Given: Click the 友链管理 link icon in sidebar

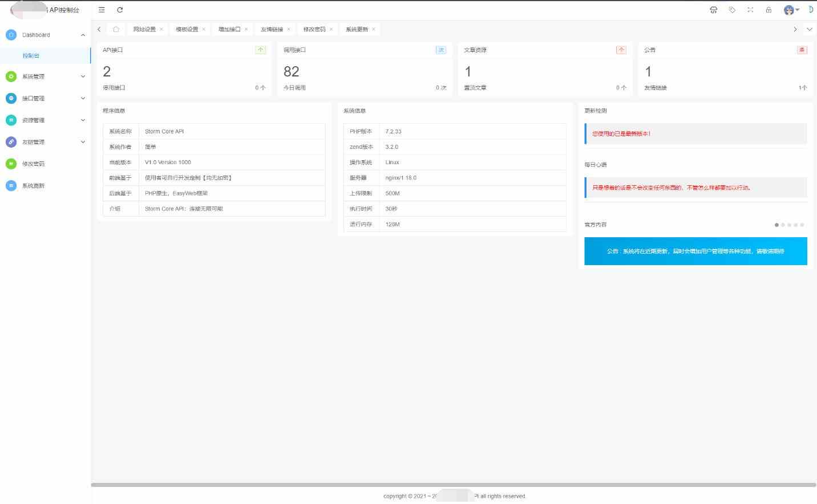Looking at the screenshot, I should pos(11,142).
